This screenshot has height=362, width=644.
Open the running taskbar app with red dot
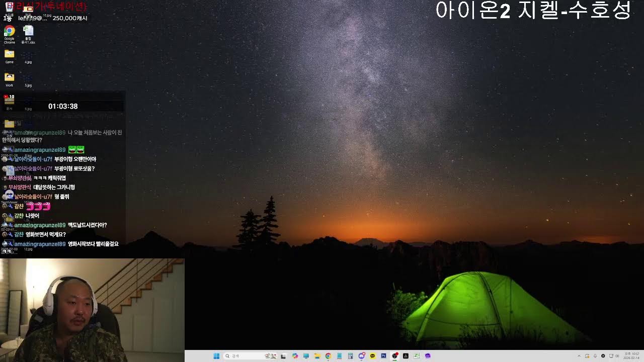click(x=395, y=356)
